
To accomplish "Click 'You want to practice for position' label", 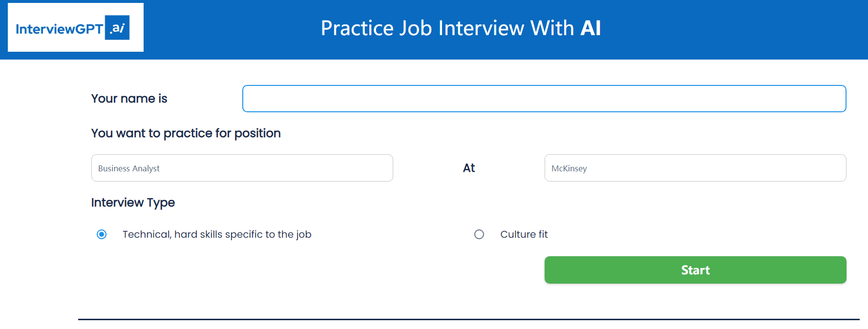I will pyautogui.click(x=186, y=133).
